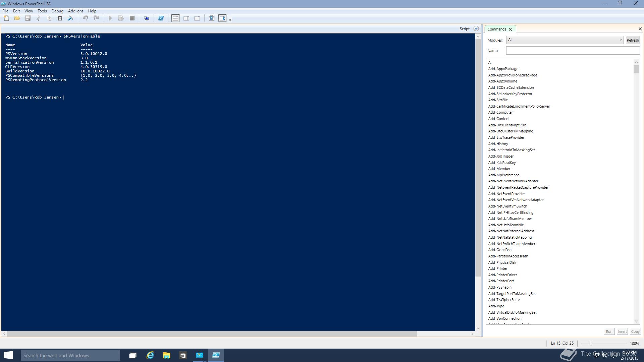Show script pane maximized layout icon
Image resolution: width=644 pixels, height=362 pixels.
[197, 18]
